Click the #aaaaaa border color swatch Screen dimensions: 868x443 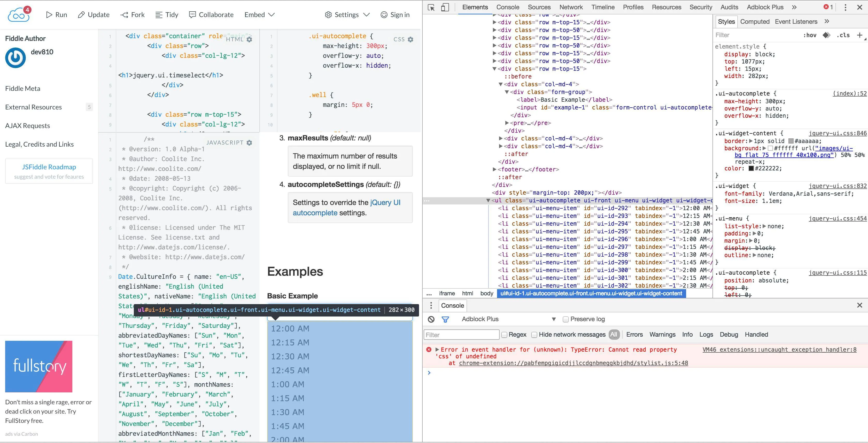(x=791, y=141)
